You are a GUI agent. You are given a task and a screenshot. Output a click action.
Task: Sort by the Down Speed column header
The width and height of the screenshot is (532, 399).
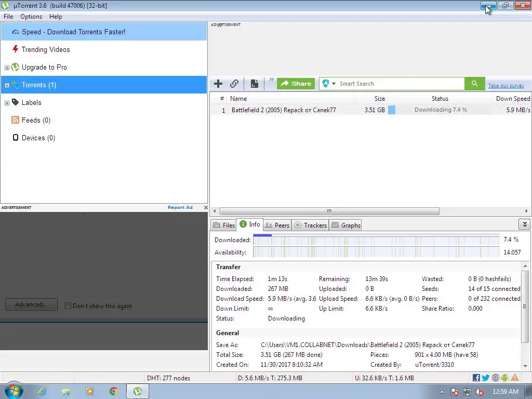click(x=513, y=99)
